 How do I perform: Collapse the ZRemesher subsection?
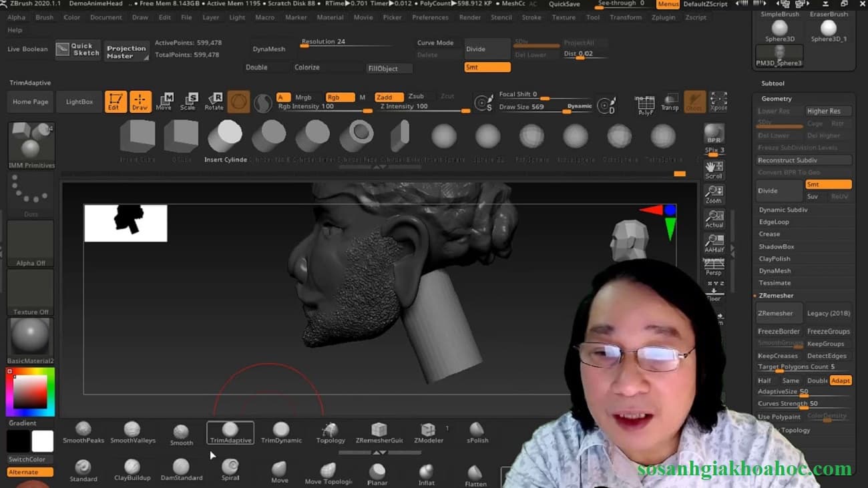[x=776, y=296]
